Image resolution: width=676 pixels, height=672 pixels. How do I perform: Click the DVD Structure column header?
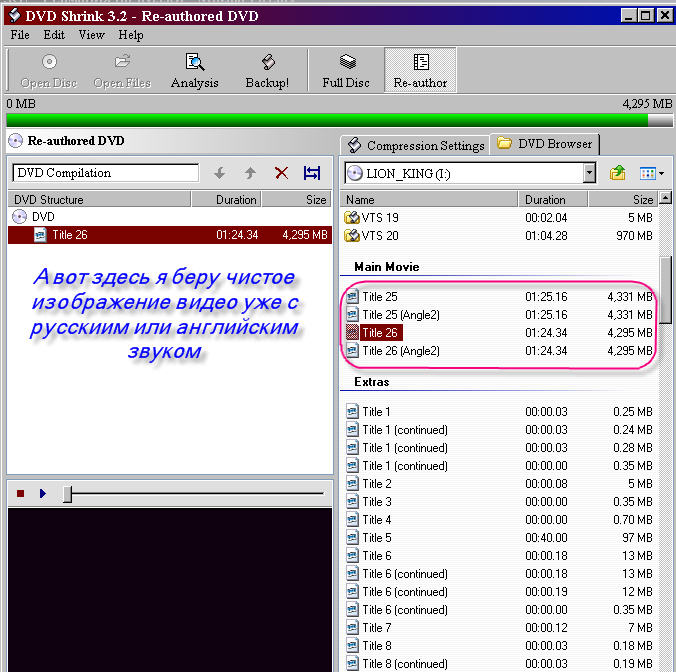pos(99,200)
